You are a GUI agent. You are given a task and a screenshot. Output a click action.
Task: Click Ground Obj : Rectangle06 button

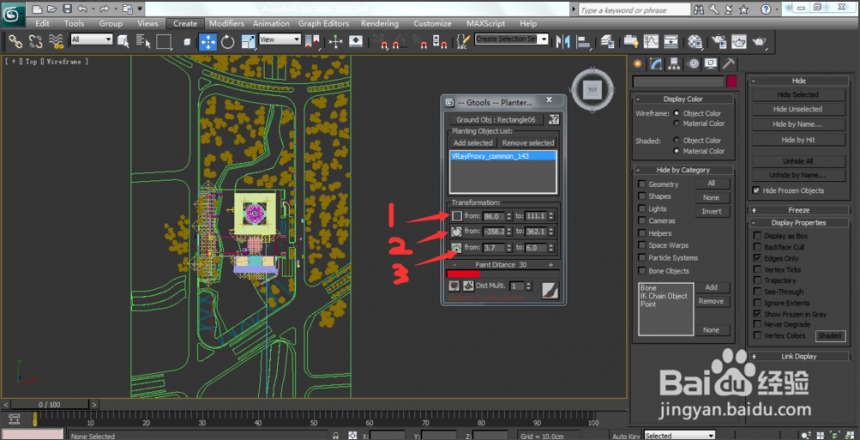(x=496, y=120)
